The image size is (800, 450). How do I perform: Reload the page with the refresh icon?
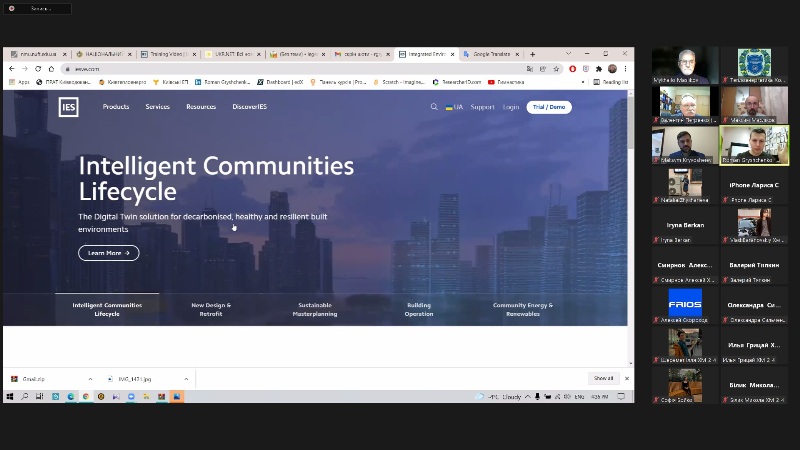[x=38, y=68]
